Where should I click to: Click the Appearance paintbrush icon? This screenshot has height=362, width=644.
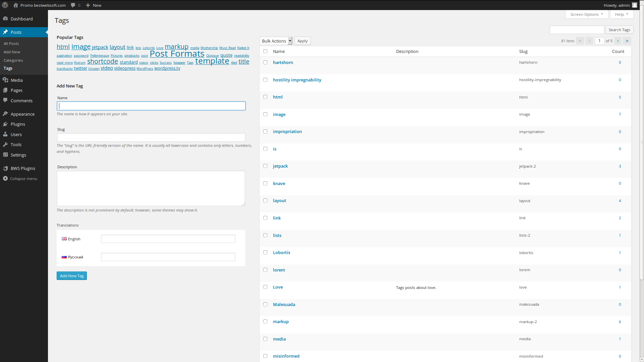point(5,114)
